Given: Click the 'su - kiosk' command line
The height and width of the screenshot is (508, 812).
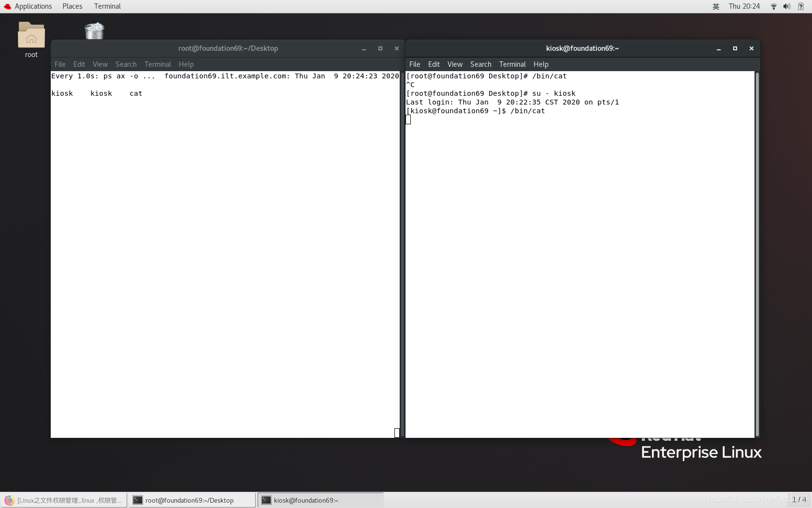Looking at the screenshot, I should (x=553, y=93).
